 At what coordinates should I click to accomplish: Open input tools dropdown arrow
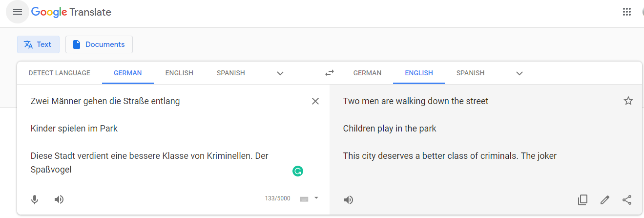click(316, 198)
